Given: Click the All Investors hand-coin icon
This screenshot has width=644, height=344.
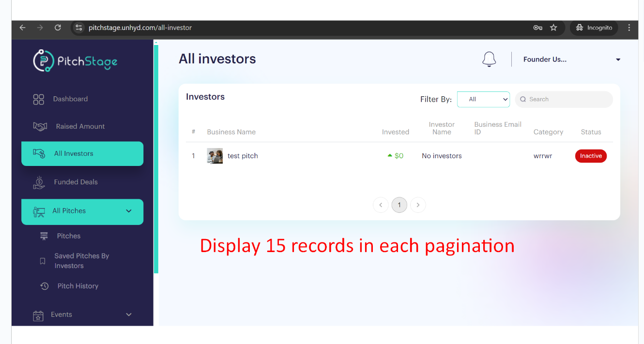Looking at the screenshot, I should click(39, 153).
